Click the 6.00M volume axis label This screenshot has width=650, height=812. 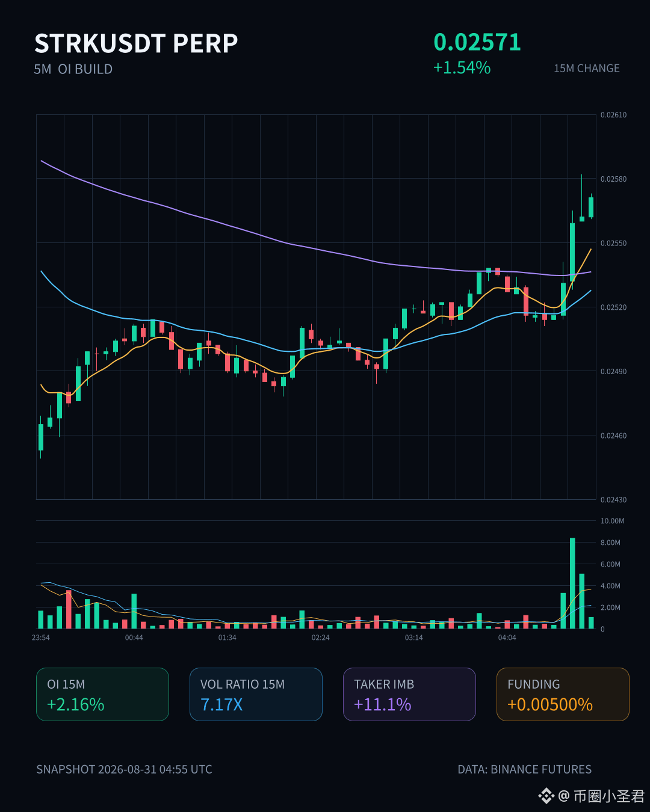point(610,564)
